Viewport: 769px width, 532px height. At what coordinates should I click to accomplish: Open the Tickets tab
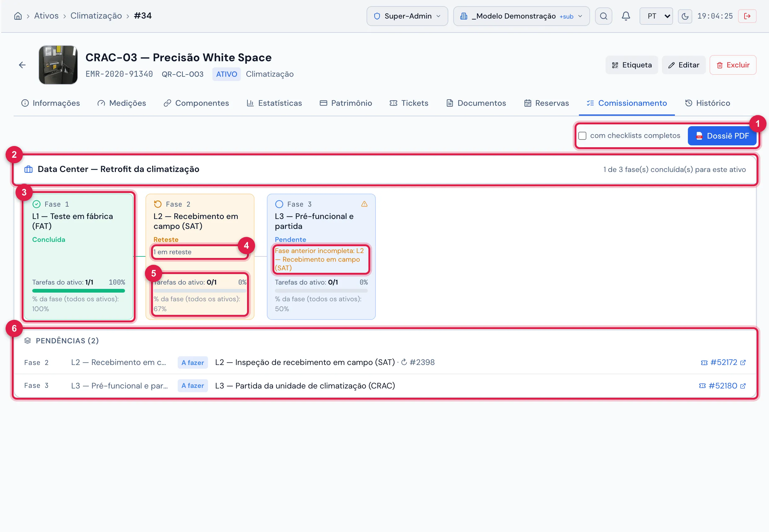coord(409,103)
